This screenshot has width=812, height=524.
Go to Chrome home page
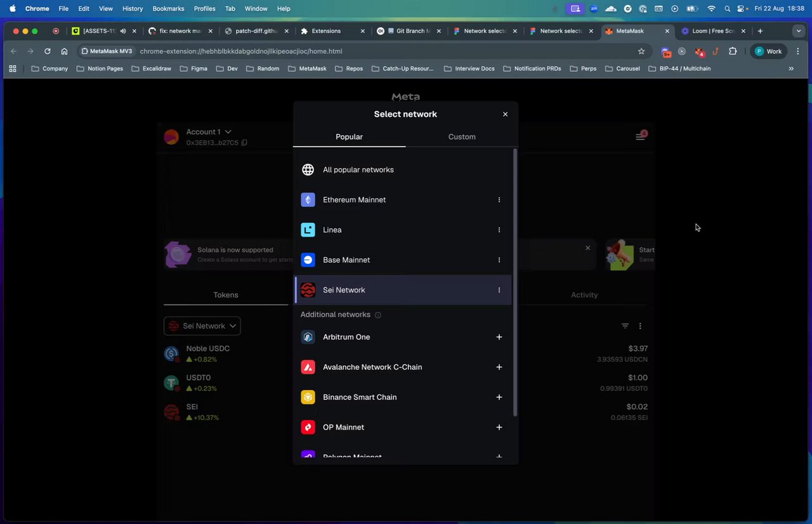point(64,51)
